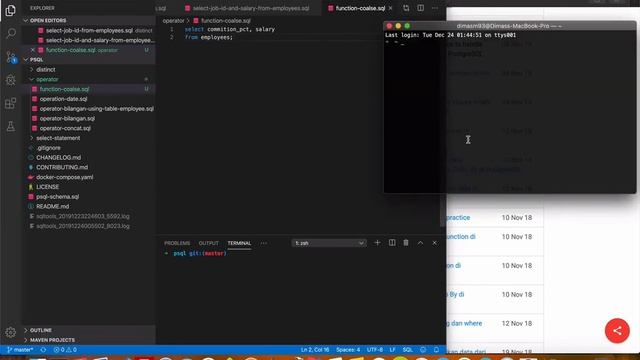The width and height of the screenshot is (640, 360).
Task: Click the cursor position Ln 2, Col 16
Action: coord(315,350)
